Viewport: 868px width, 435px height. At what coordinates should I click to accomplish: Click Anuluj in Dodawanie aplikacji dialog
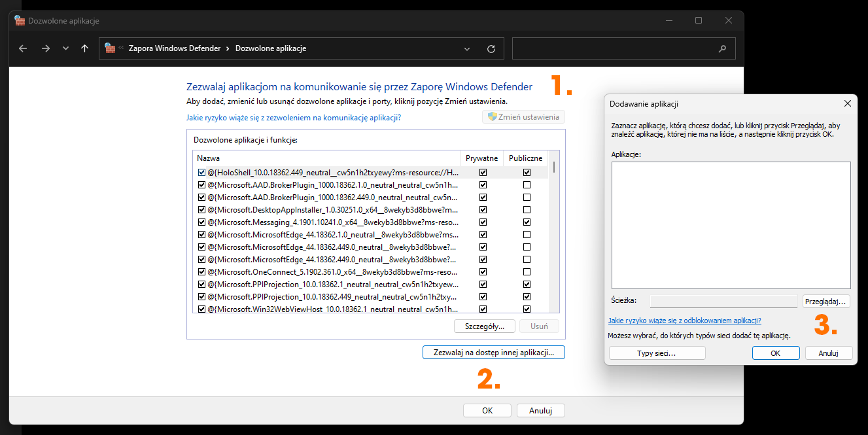coord(829,353)
